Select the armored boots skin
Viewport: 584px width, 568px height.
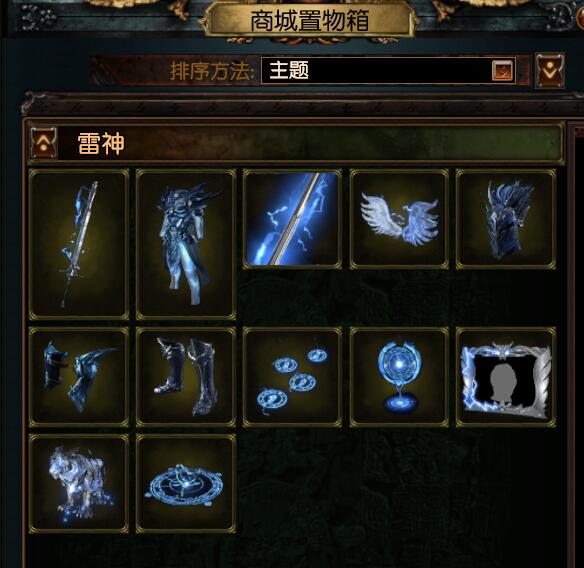pyautogui.click(x=186, y=377)
